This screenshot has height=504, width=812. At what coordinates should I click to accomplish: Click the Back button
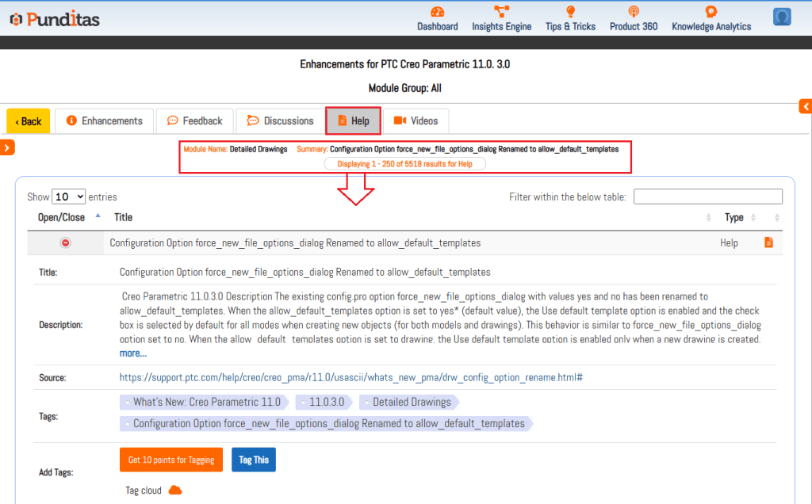(x=29, y=121)
